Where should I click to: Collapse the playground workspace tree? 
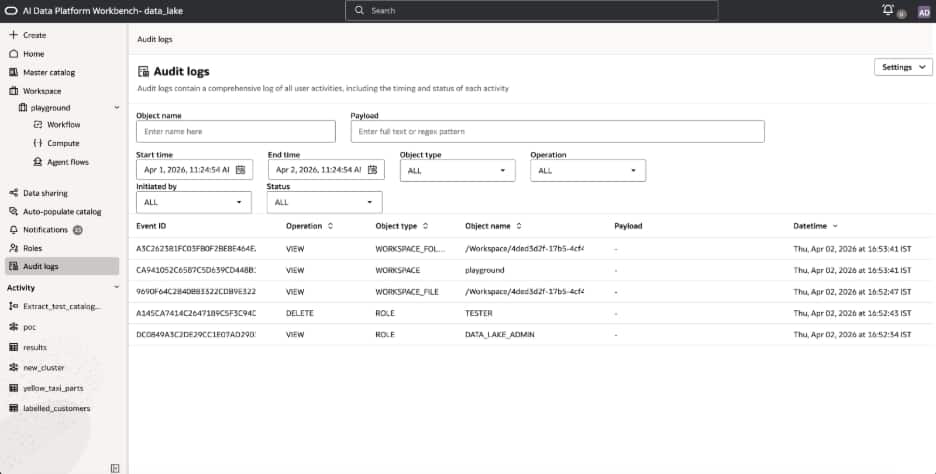tap(117, 107)
